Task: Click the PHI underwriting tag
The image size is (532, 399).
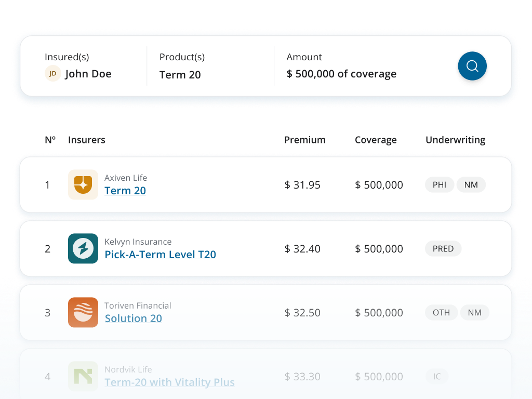Action: click(440, 185)
